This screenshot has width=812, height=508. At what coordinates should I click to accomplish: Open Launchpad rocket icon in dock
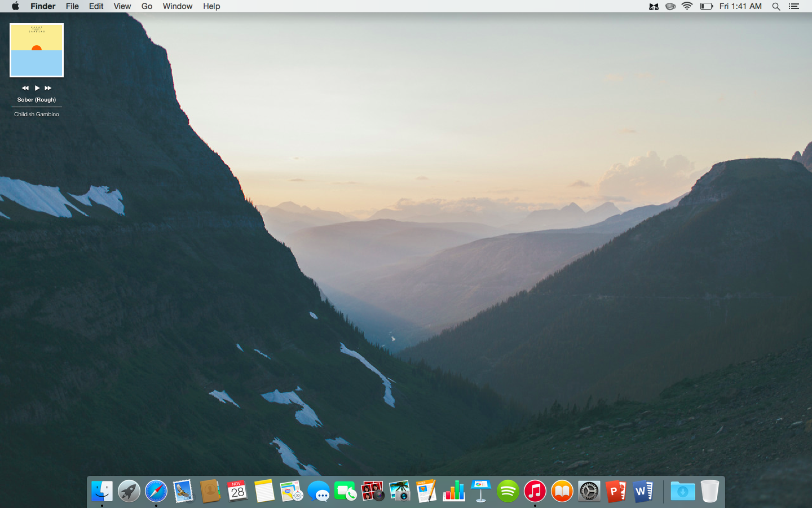click(129, 491)
